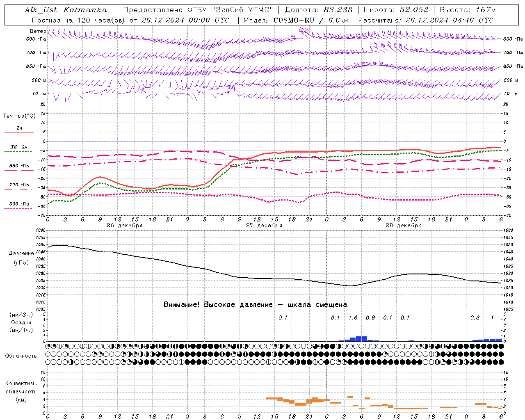This screenshot has height=420, width=525.
Task: Click the '0.3' precipitation amount value
Action: 475,318
